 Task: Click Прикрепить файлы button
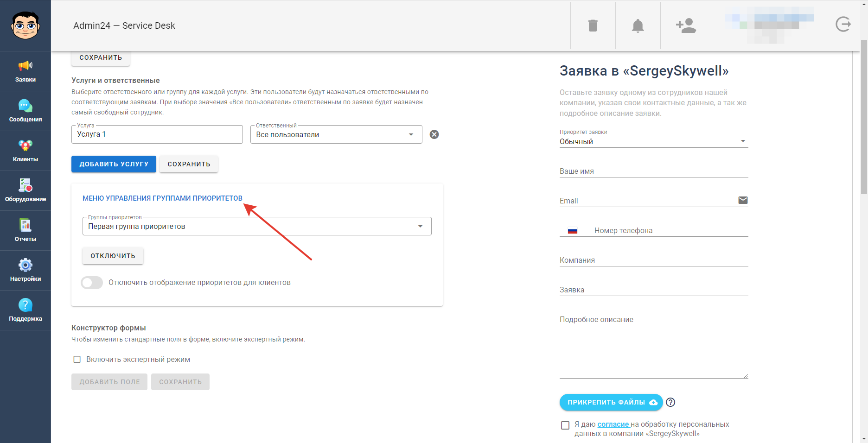[611, 402]
